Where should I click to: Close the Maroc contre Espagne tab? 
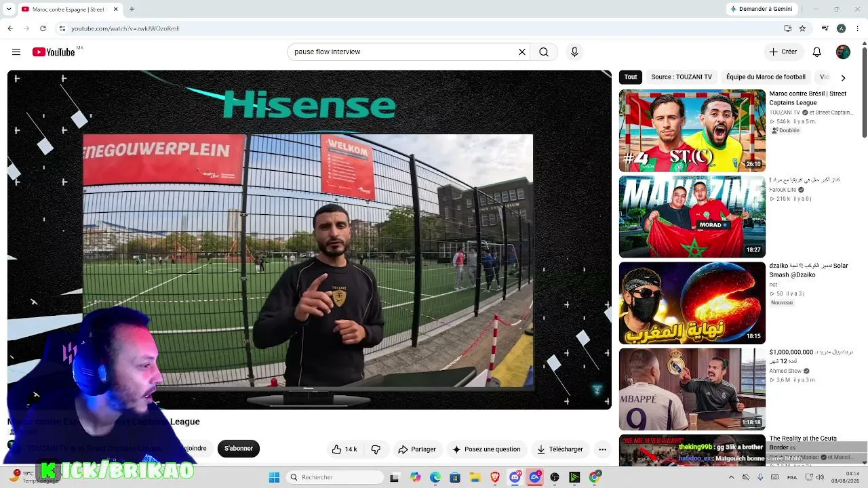[x=115, y=9]
